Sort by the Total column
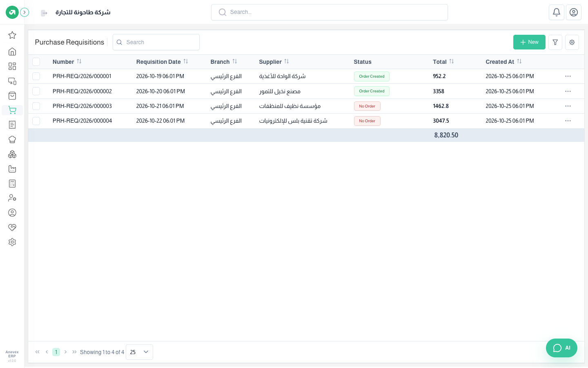The height and width of the screenshot is (368, 588). (x=452, y=61)
